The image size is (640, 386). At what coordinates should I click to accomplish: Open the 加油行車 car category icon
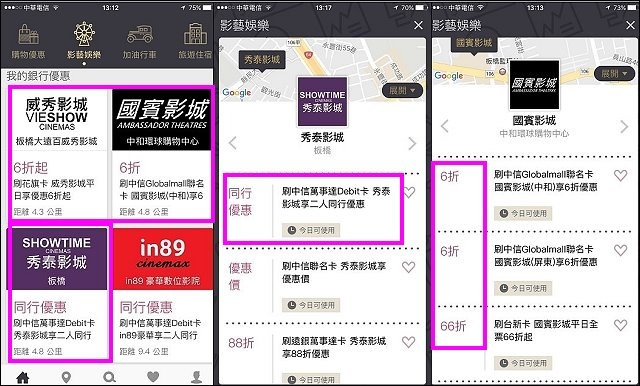click(140, 41)
